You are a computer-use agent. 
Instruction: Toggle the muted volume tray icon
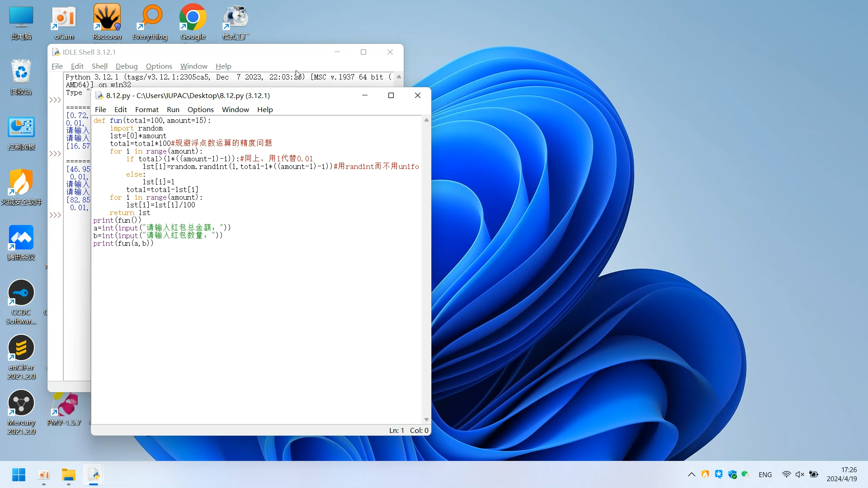point(800,474)
